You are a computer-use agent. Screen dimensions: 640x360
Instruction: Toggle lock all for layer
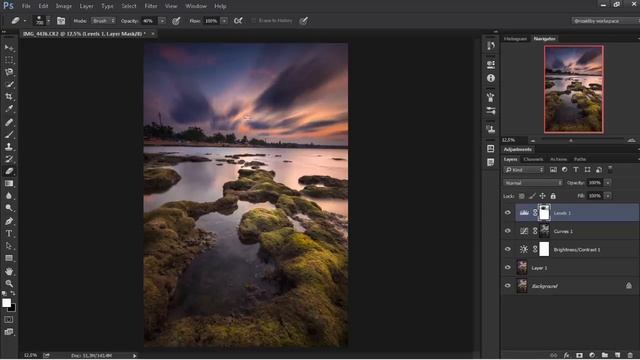553,196
